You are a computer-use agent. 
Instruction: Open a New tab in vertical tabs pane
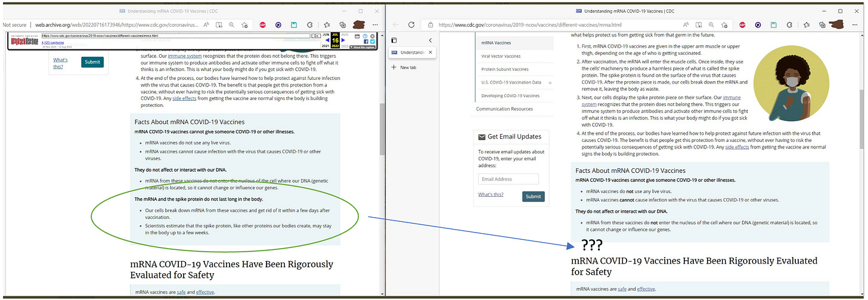click(404, 67)
